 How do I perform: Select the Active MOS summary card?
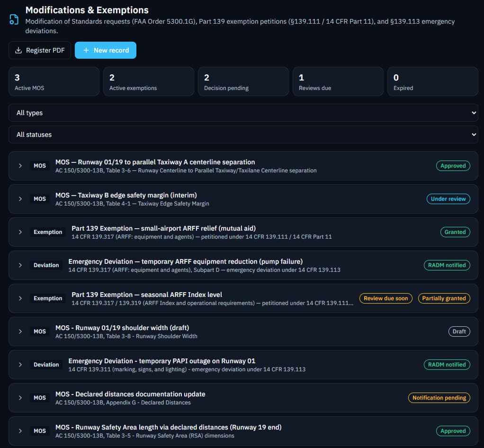pyautogui.click(x=54, y=82)
